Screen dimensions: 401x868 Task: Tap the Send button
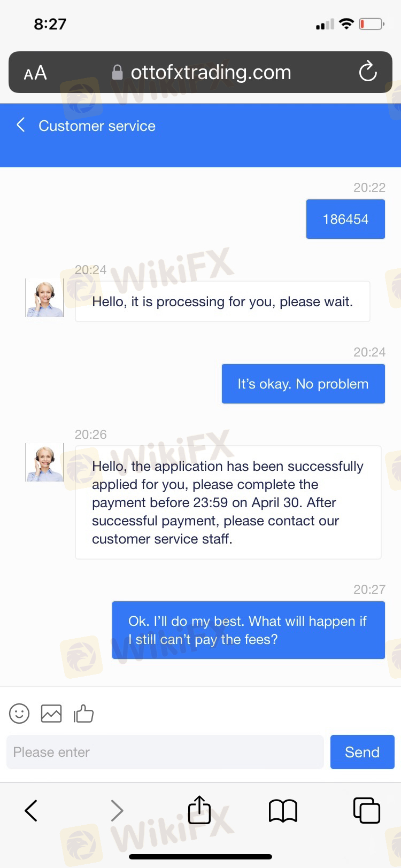[x=363, y=752]
